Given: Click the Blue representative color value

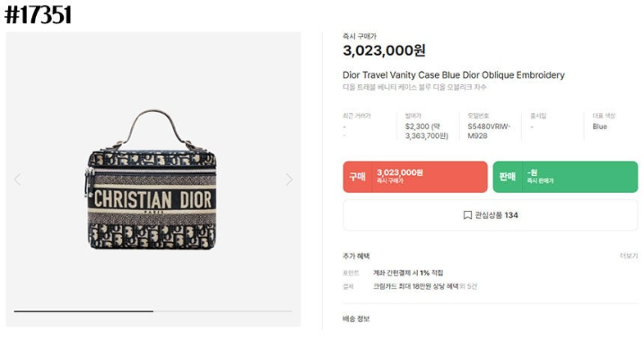Looking at the screenshot, I should 600,126.
